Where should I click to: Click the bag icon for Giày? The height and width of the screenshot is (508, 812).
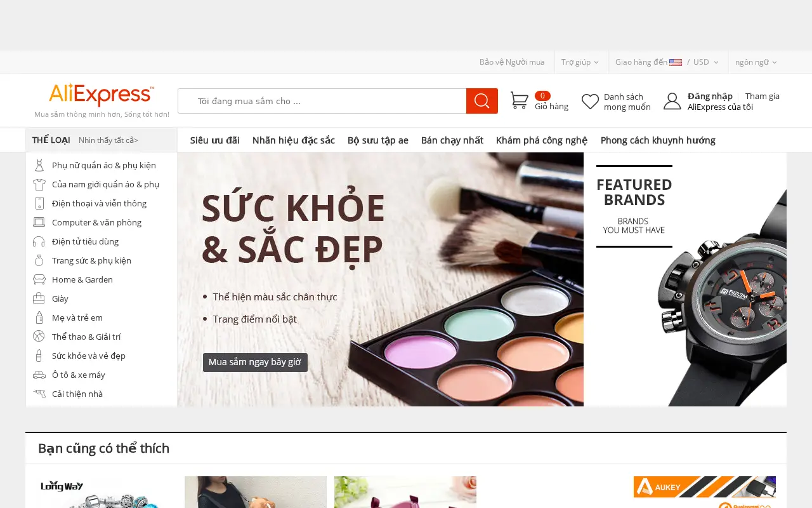pyautogui.click(x=39, y=298)
